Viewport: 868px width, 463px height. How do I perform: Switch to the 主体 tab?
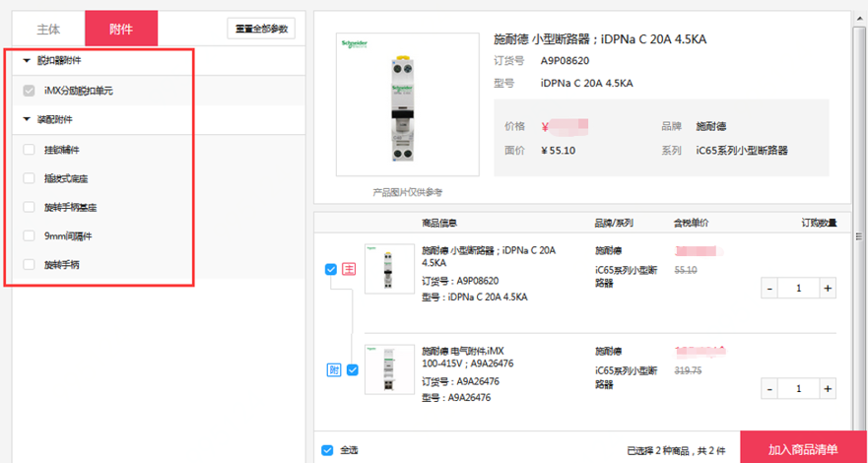(48, 29)
